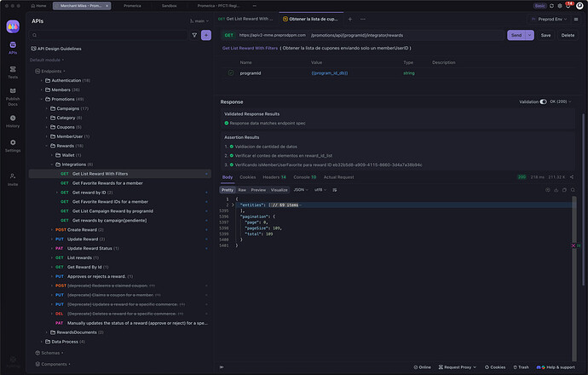The image size is (588, 375).
Task: Click the purple plus button to add new
Action: 206,36
